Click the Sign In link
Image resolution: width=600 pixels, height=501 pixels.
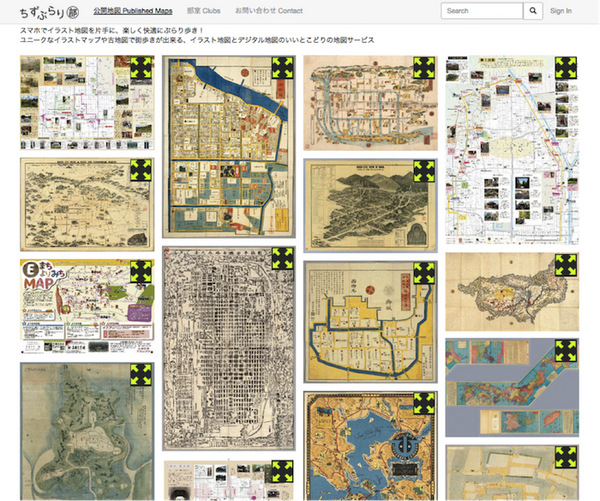coord(561,11)
